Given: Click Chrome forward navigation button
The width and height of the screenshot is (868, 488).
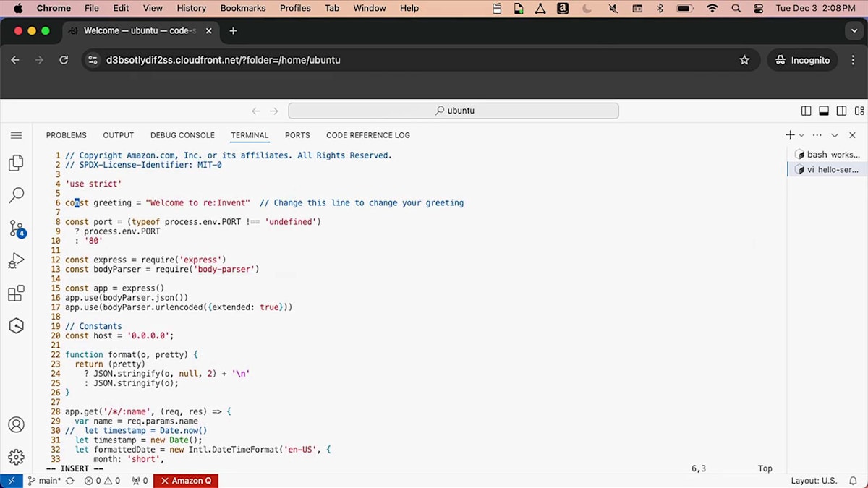Looking at the screenshot, I should (x=39, y=60).
